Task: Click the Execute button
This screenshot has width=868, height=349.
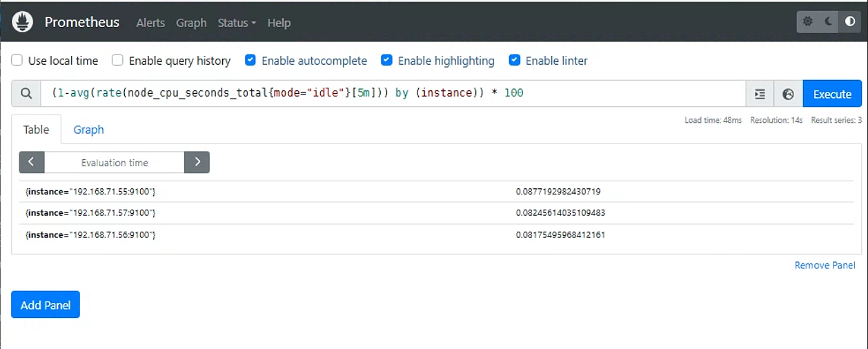Action: pyautogui.click(x=832, y=94)
